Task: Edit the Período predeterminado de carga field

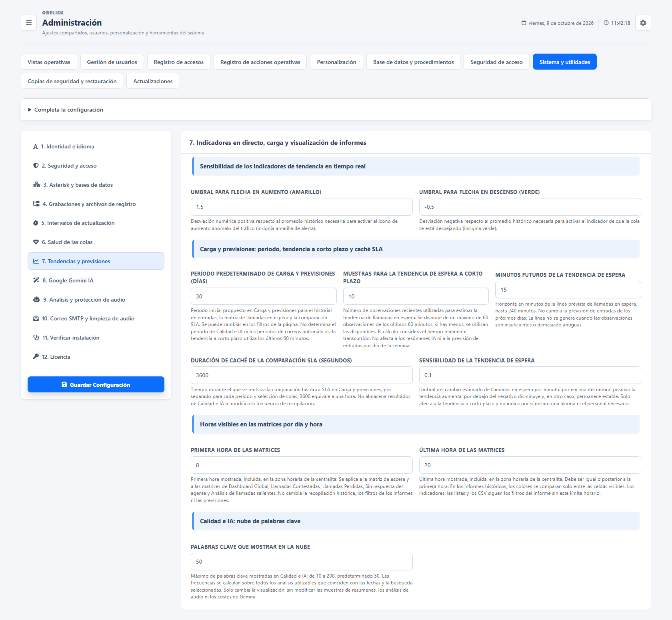Action: (x=264, y=296)
